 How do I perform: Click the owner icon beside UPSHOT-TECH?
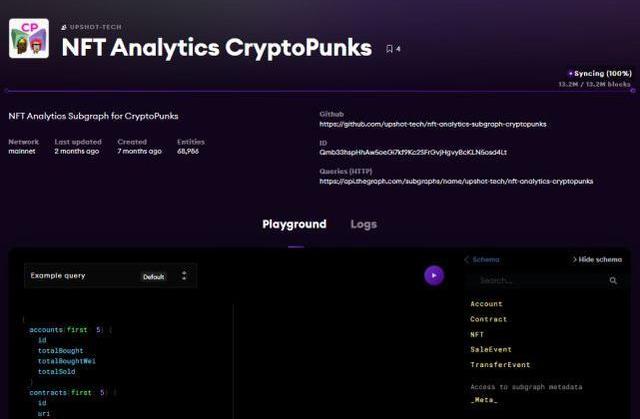64,27
